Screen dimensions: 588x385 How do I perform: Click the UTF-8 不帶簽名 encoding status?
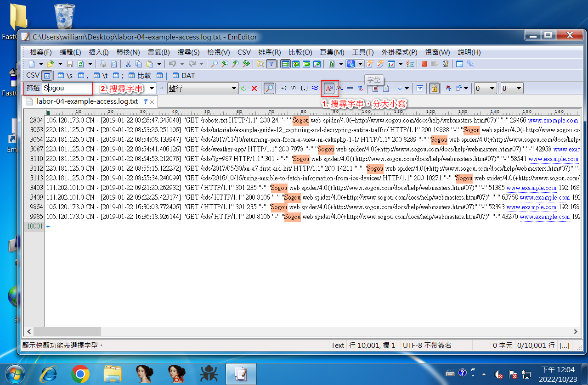pyautogui.click(x=427, y=345)
